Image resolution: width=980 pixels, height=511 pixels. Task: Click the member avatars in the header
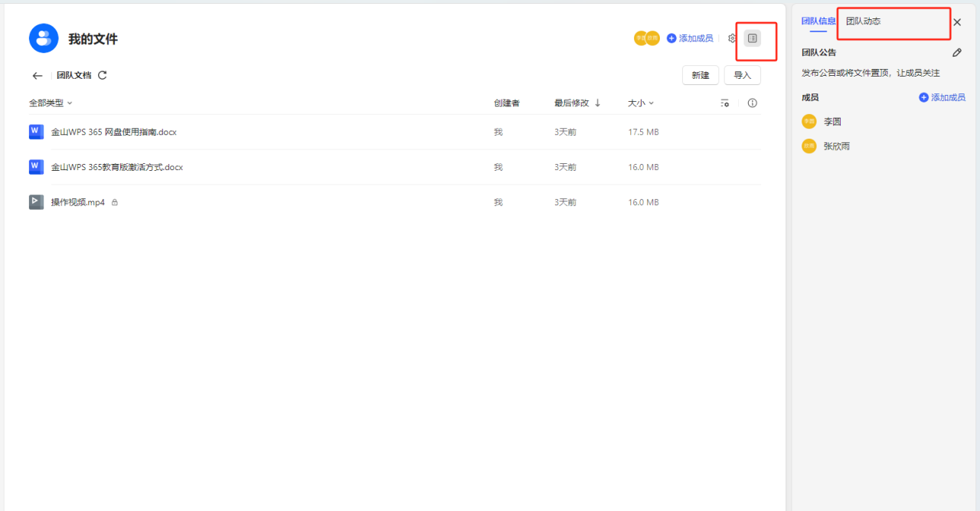point(646,38)
